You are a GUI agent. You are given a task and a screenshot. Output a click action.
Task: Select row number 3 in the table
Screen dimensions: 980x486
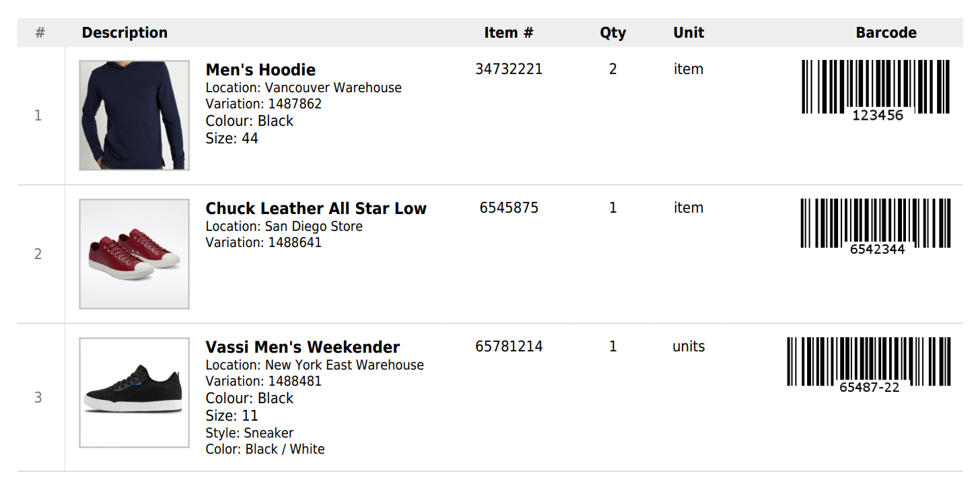click(x=38, y=398)
